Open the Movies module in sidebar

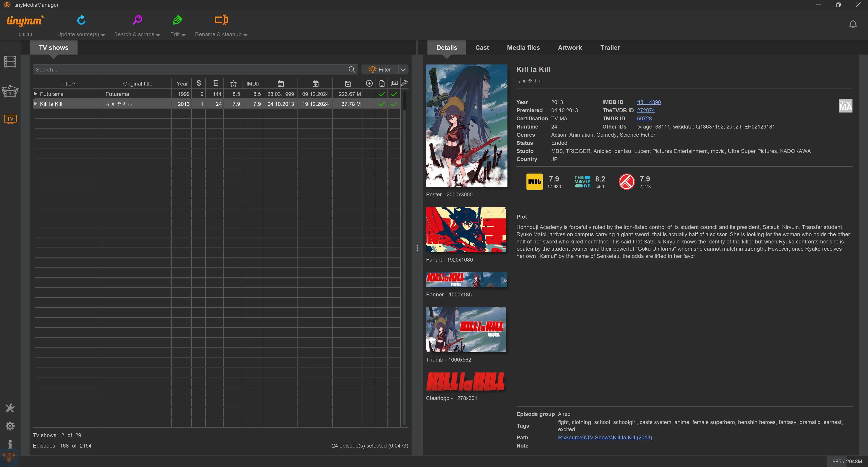tap(10, 62)
